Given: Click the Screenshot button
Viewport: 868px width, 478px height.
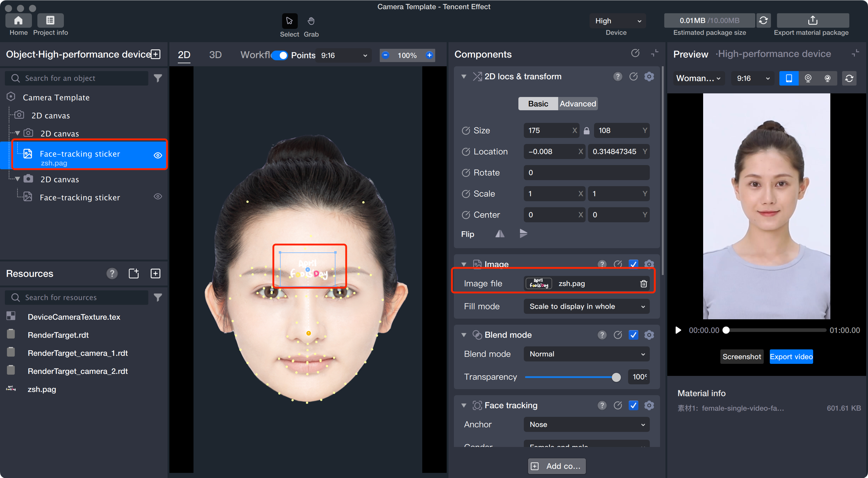Looking at the screenshot, I should (x=741, y=357).
